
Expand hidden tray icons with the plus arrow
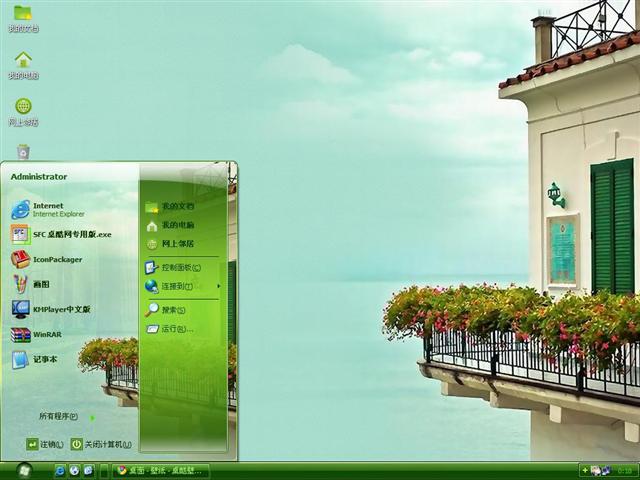pyautogui.click(x=585, y=471)
